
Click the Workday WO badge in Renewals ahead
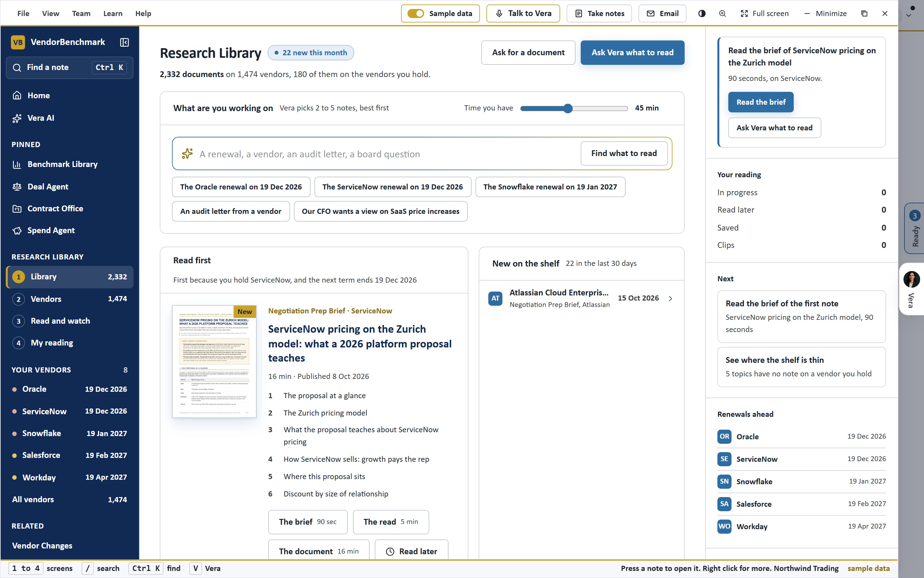click(724, 526)
